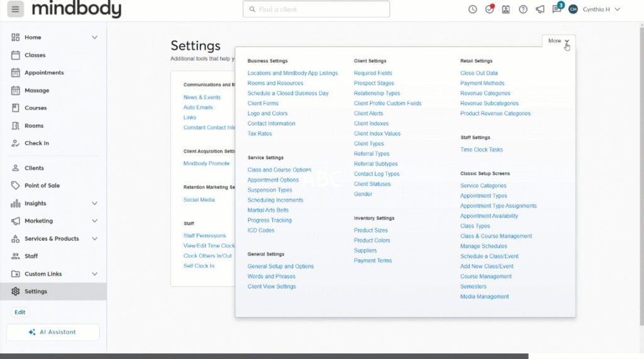Expand the Custom Links chevron
The image size is (644, 359).
94,274
